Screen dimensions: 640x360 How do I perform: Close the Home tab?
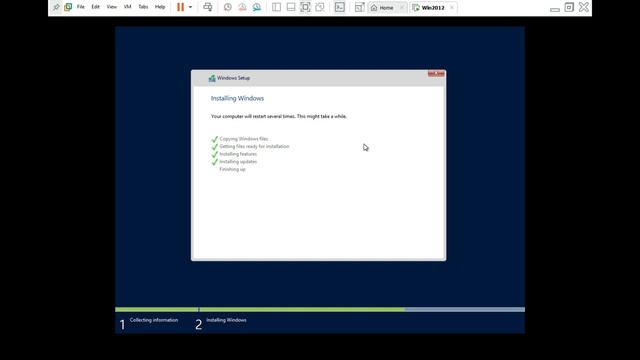pos(402,8)
